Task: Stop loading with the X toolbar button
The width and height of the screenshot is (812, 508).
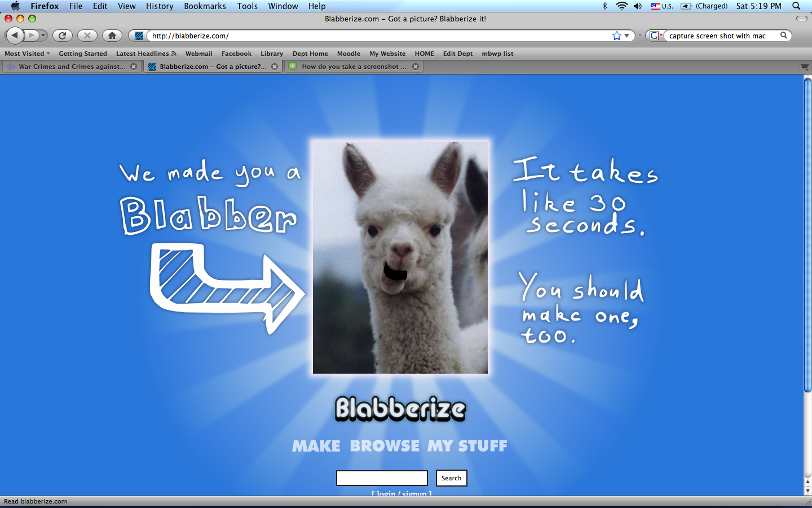Action: click(x=87, y=36)
